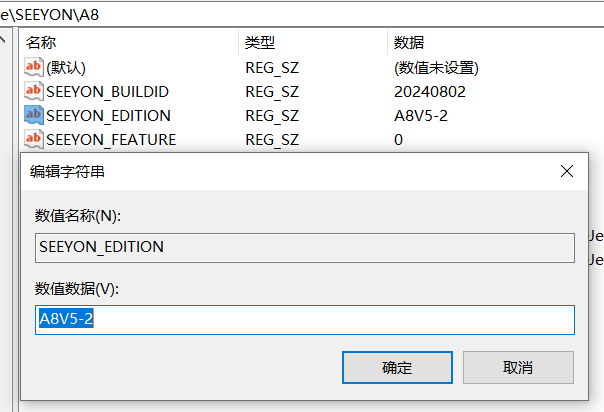
Task: Sort by the 数据 column header
Action: point(409,43)
